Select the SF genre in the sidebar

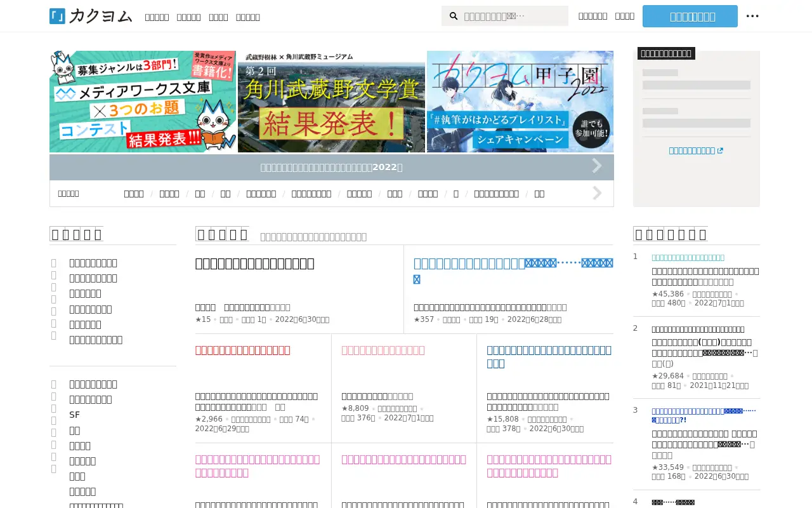75,415
